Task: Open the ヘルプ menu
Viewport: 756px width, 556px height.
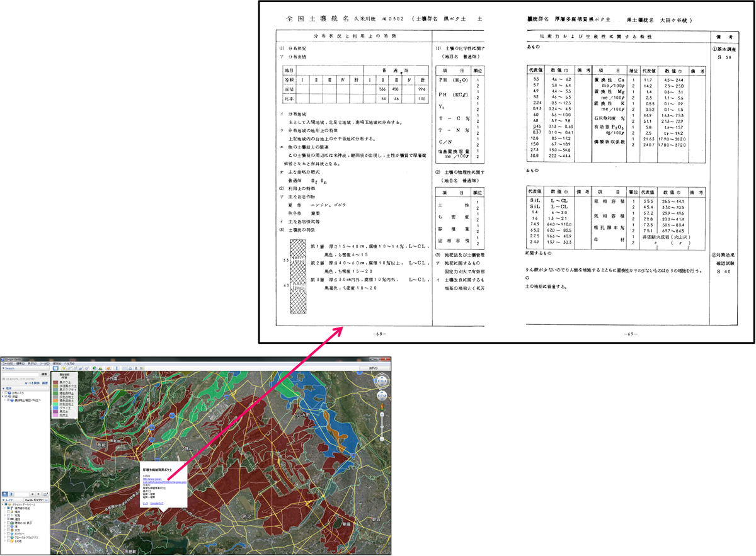Action: coord(69,363)
